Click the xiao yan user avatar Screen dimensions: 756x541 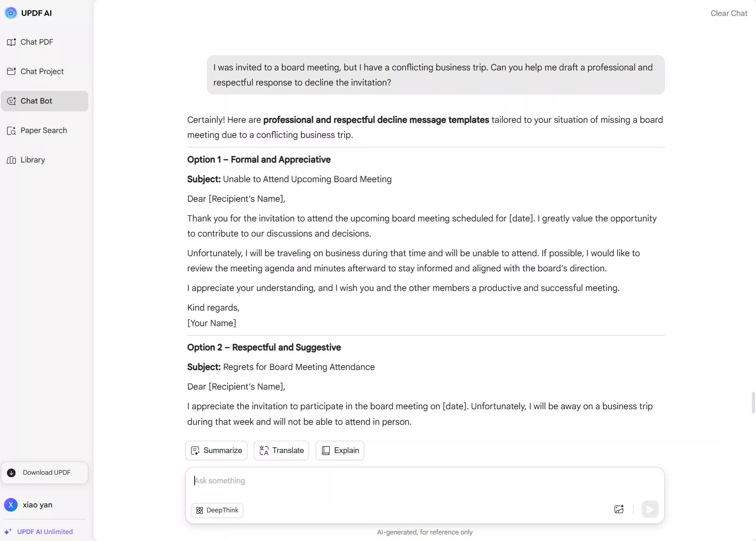tap(11, 505)
